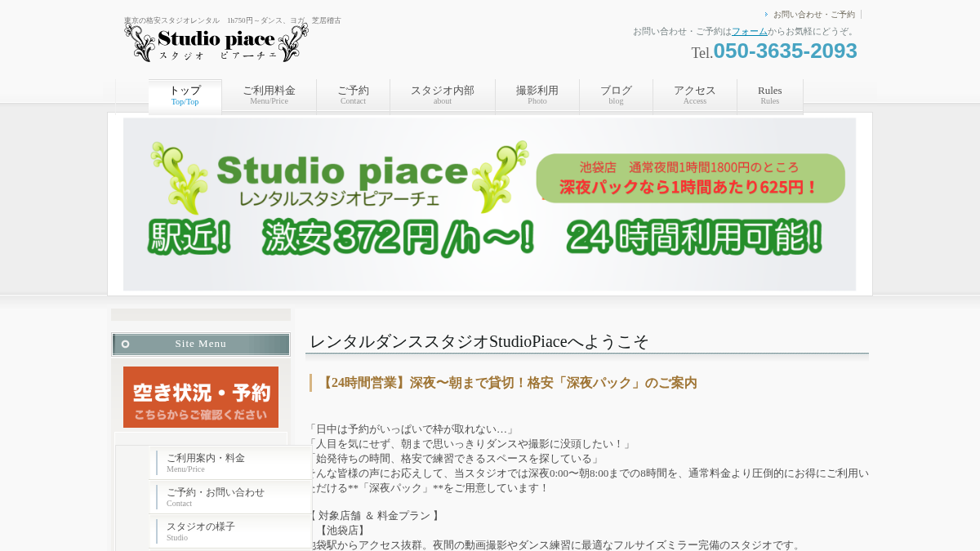The width and height of the screenshot is (980, 551).
Task: Click お問い合わせ・ご予約 link at top right
Action: [813, 14]
